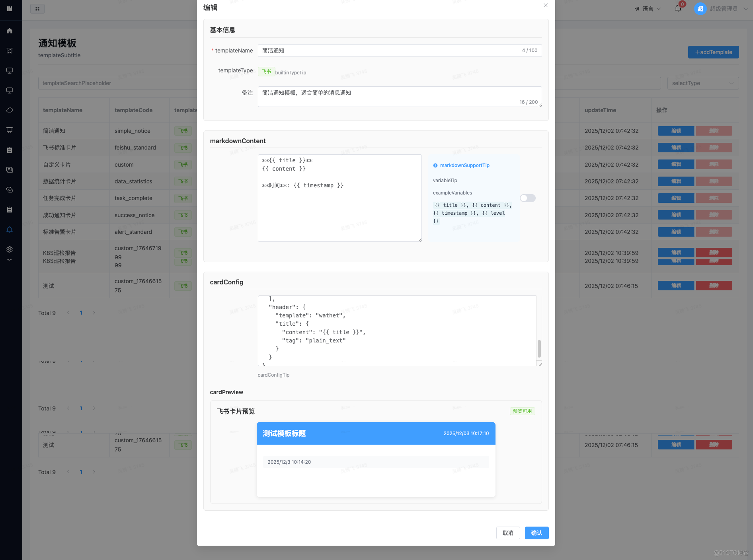Click the 确认 button in the dialog
Viewport: 753px width, 560px height.
pyautogui.click(x=536, y=533)
